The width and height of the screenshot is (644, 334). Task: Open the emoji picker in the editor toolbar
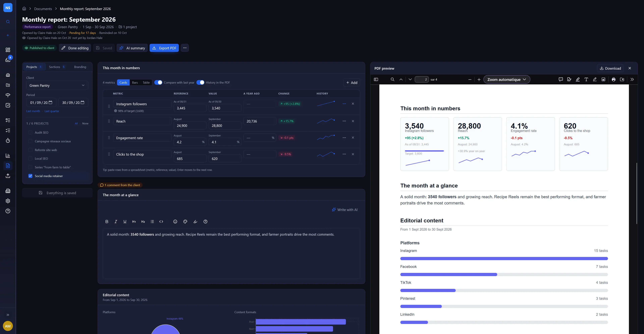pos(175,222)
